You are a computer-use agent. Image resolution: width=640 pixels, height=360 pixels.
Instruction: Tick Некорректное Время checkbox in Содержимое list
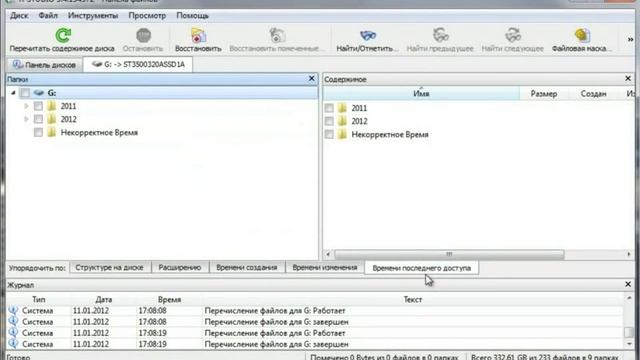pyautogui.click(x=329, y=134)
